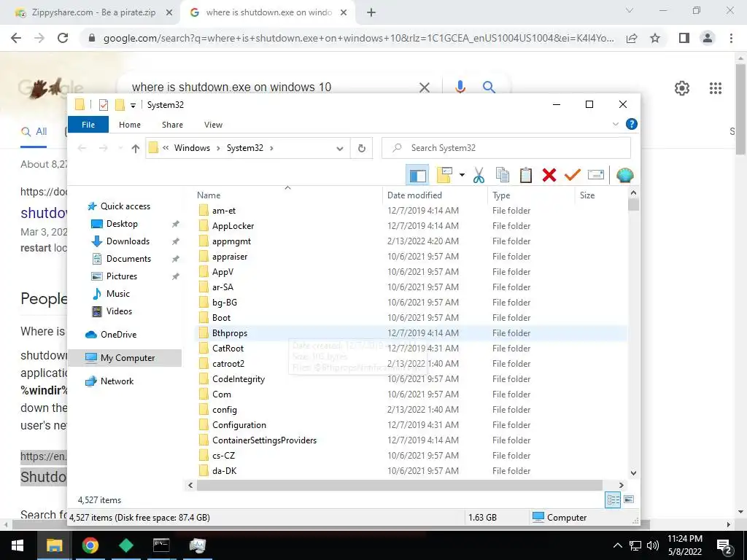Click Google search magnifier button
747x560 pixels.
pos(489,87)
